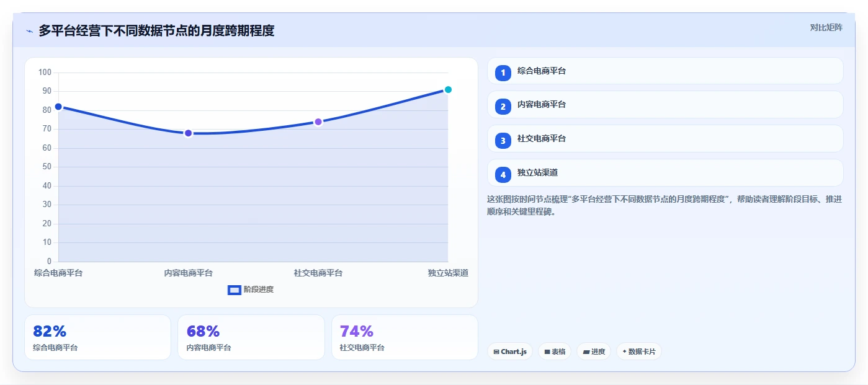Image resolution: width=868 pixels, height=385 pixels.
Task: Click the number 2 badge
Action: tap(503, 107)
